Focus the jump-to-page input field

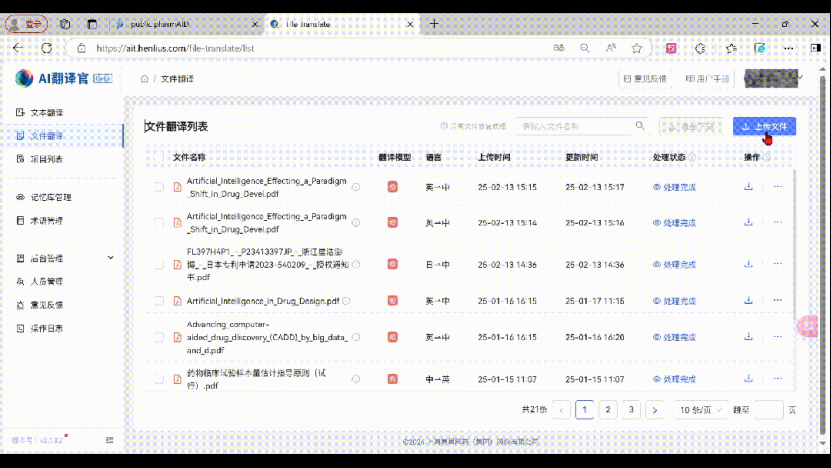click(768, 410)
